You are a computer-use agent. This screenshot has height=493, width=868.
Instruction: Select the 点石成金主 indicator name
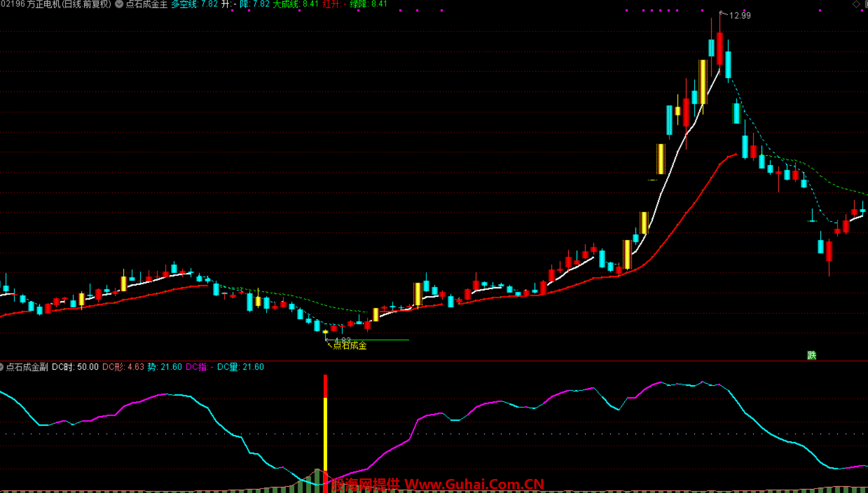coord(146,4)
